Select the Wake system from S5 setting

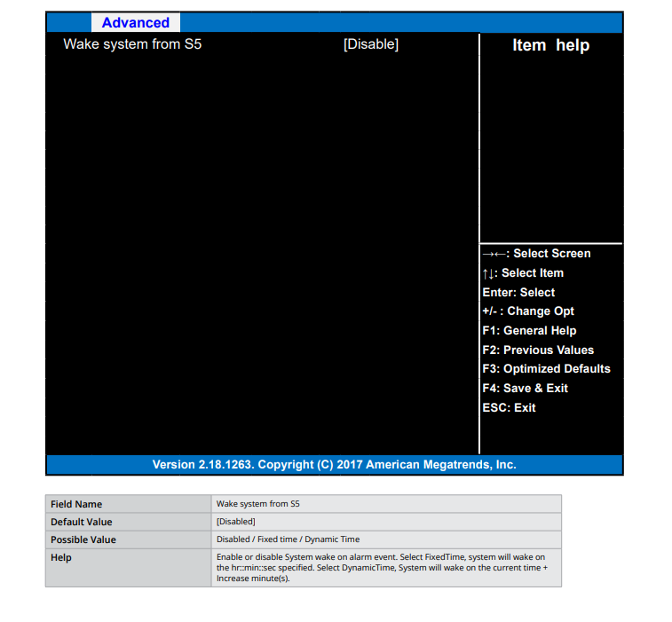click(x=132, y=44)
